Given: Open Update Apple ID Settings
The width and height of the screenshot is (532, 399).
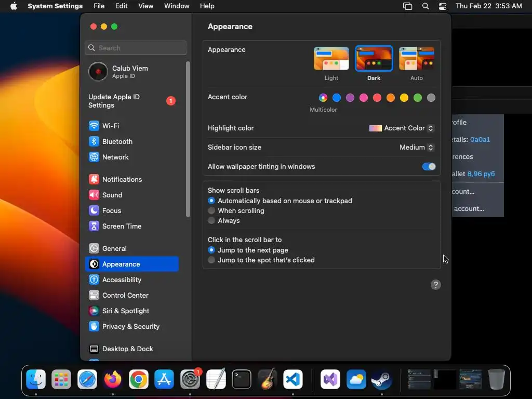Looking at the screenshot, I should pyautogui.click(x=132, y=101).
